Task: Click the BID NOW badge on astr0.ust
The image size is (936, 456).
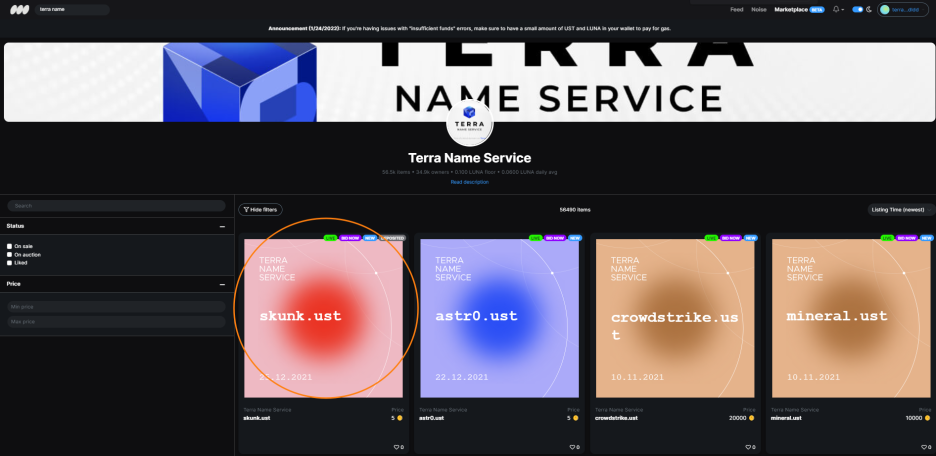Action: (x=555, y=238)
